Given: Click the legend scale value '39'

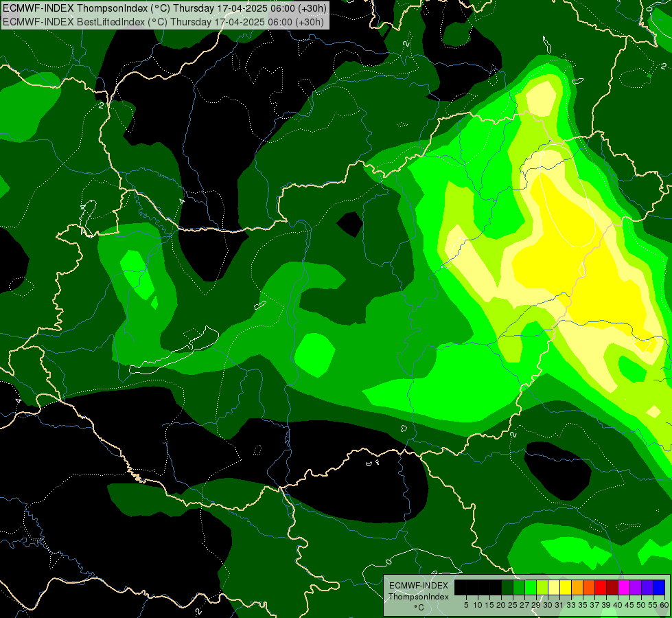Looking at the screenshot, I should coord(606,605).
